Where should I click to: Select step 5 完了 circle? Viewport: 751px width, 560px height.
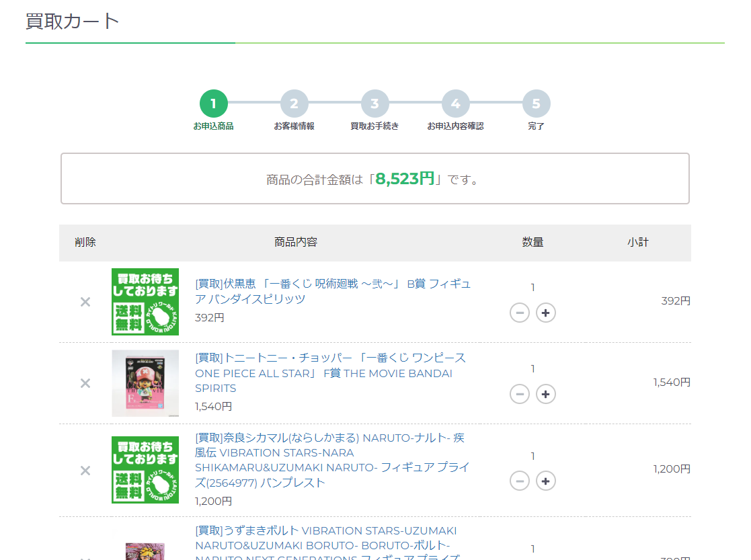pyautogui.click(x=536, y=104)
